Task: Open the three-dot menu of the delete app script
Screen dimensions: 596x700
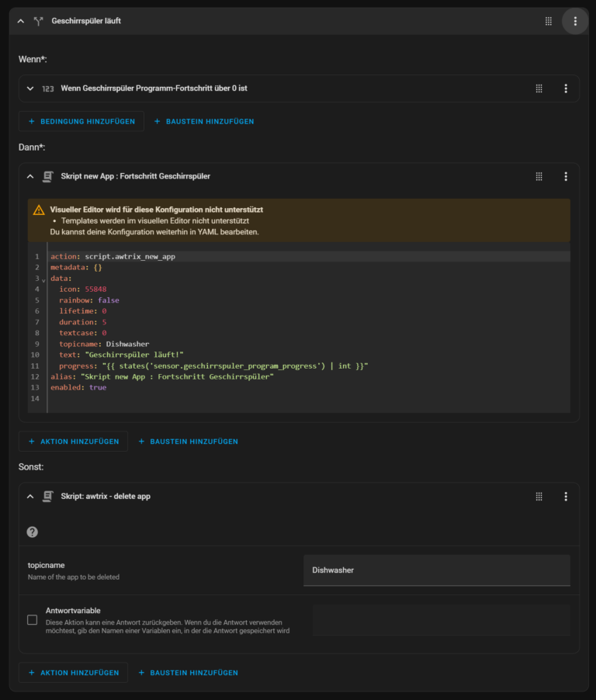Action: 566,496
